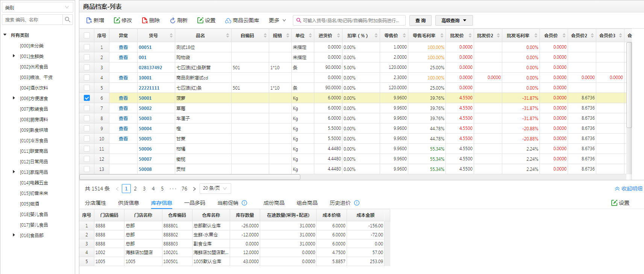Click the page ellipsis jump icon
The image size is (644, 274).
tap(173, 189)
